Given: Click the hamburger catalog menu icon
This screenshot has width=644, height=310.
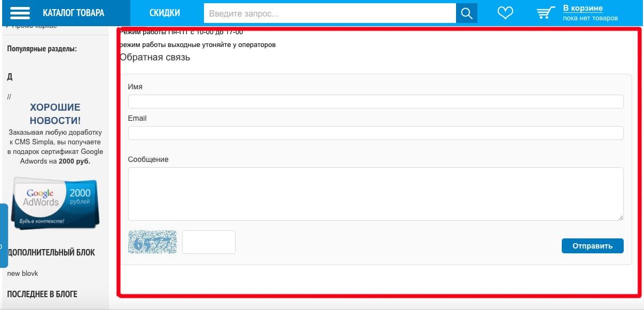Looking at the screenshot, I should click(20, 13).
